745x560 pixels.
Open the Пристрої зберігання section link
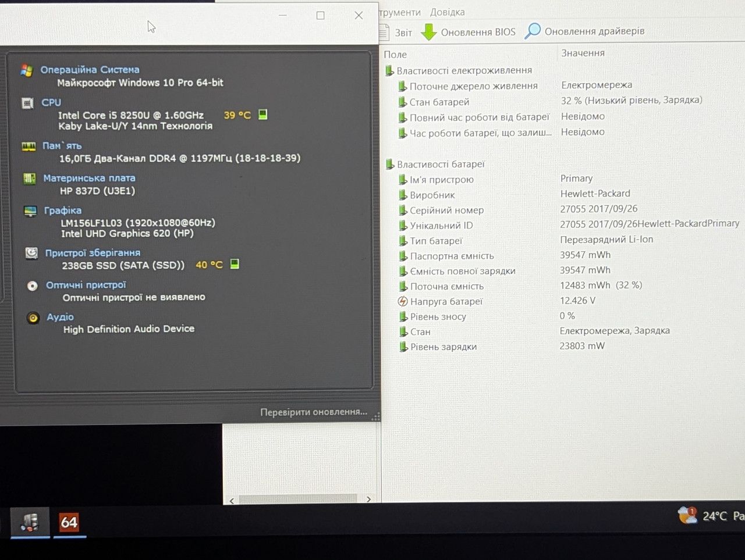(x=93, y=253)
